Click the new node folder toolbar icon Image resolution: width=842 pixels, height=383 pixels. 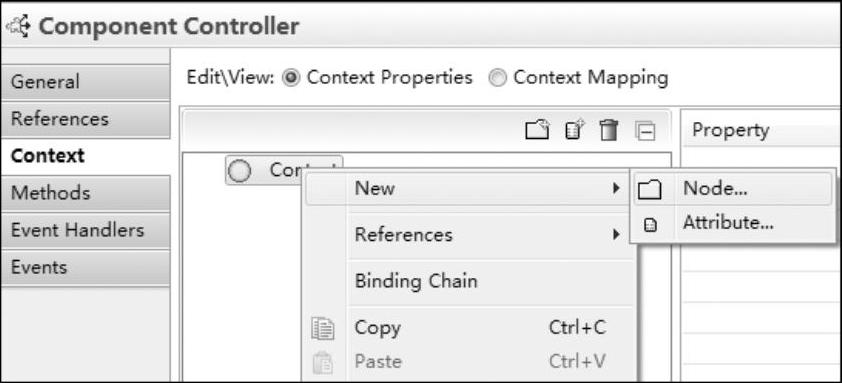coord(537,131)
